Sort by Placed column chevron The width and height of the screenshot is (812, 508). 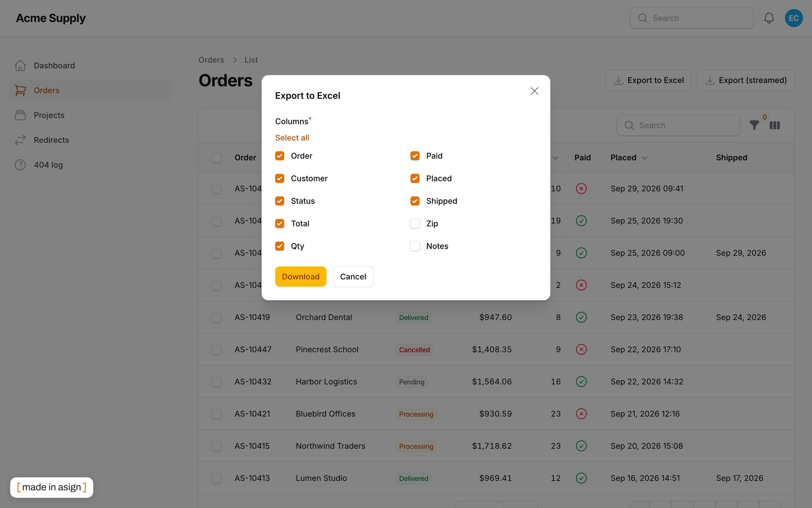coord(644,158)
